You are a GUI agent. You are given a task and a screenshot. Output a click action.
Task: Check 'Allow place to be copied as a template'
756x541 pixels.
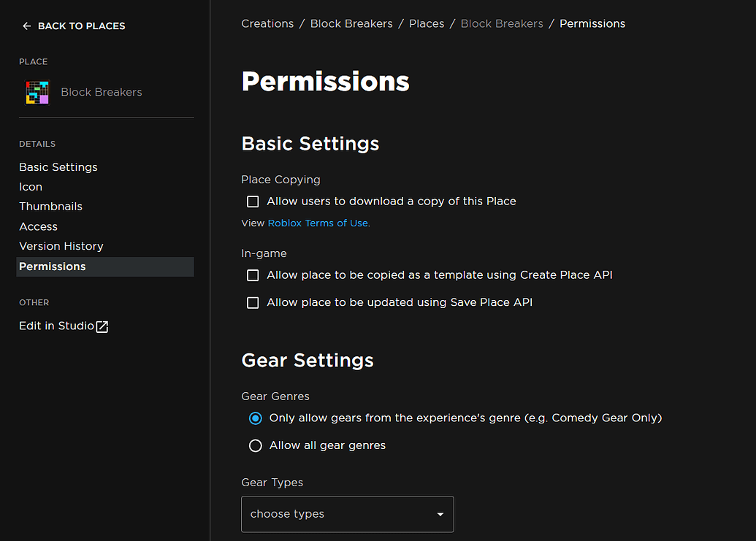pyautogui.click(x=253, y=275)
